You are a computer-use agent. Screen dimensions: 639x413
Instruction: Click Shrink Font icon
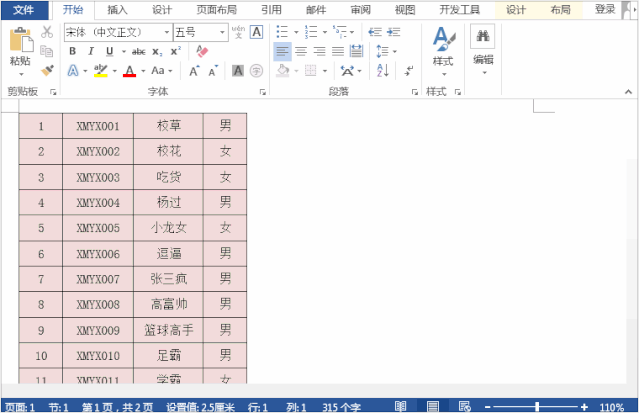coord(213,71)
